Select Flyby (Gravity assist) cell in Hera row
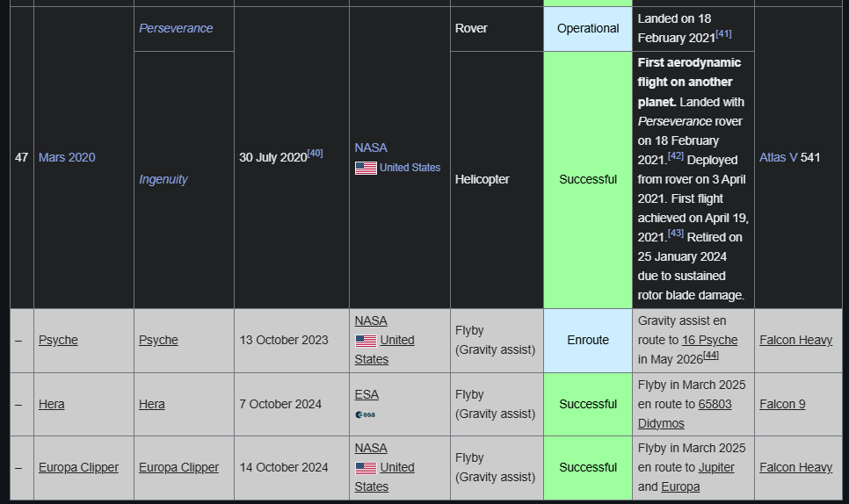Viewport: 849px width, 504px height. pos(497,404)
